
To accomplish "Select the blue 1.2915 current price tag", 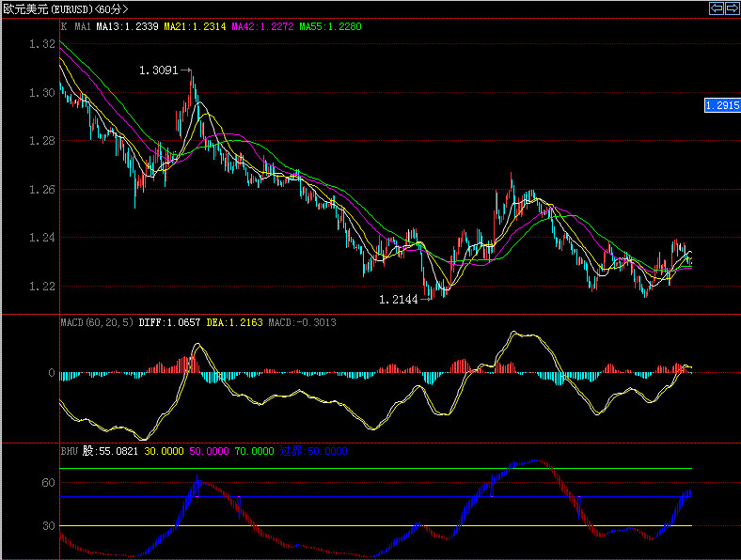I will [x=721, y=106].
